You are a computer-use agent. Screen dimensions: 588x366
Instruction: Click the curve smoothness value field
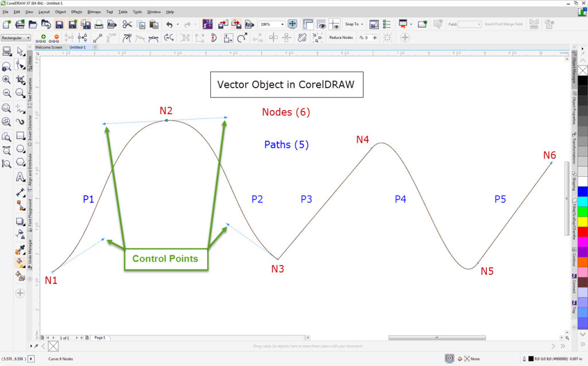click(367, 38)
